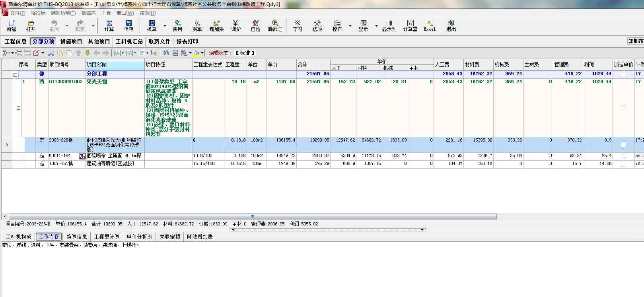Toggle 锁定单价 checkbox for 1007-151换 row
This screenshot has height=297, width=644.
point(623,164)
